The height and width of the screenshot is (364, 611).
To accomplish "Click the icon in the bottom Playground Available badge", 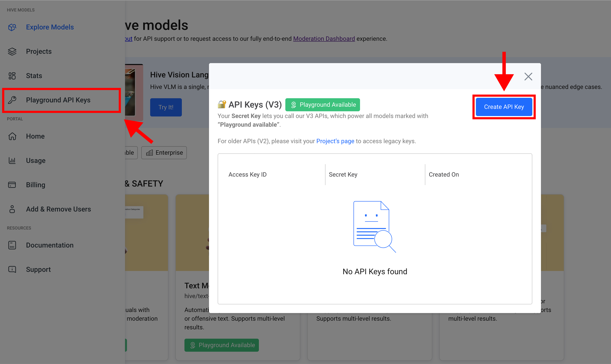I will click(193, 345).
